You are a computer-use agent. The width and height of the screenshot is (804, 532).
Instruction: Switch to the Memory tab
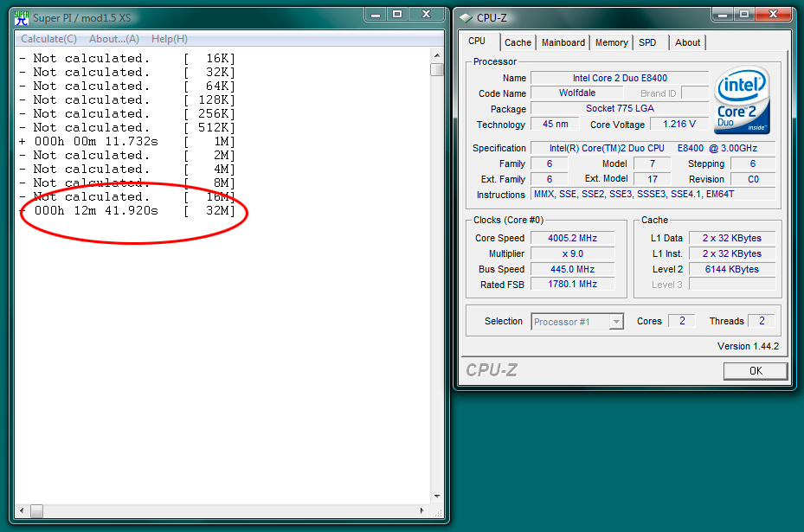(x=611, y=42)
